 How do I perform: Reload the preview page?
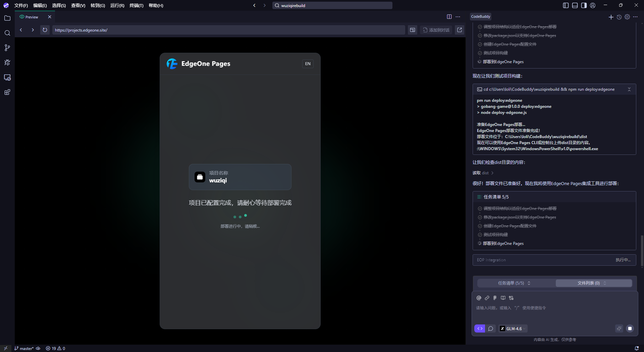pos(45,30)
